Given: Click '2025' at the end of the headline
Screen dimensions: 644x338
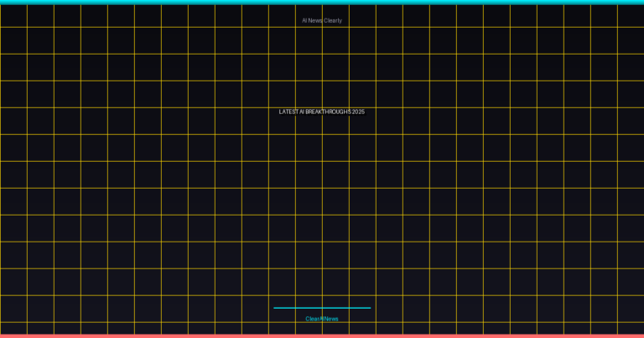Looking at the screenshot, I should point(358,112).
